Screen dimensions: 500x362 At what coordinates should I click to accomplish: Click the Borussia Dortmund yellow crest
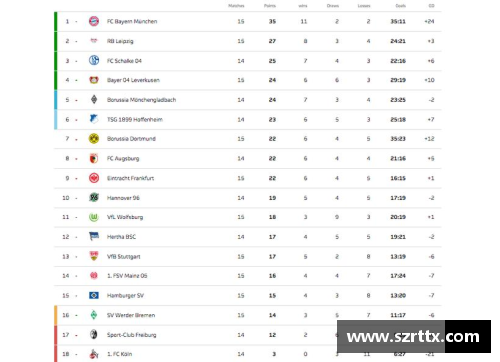coord(94,139)
